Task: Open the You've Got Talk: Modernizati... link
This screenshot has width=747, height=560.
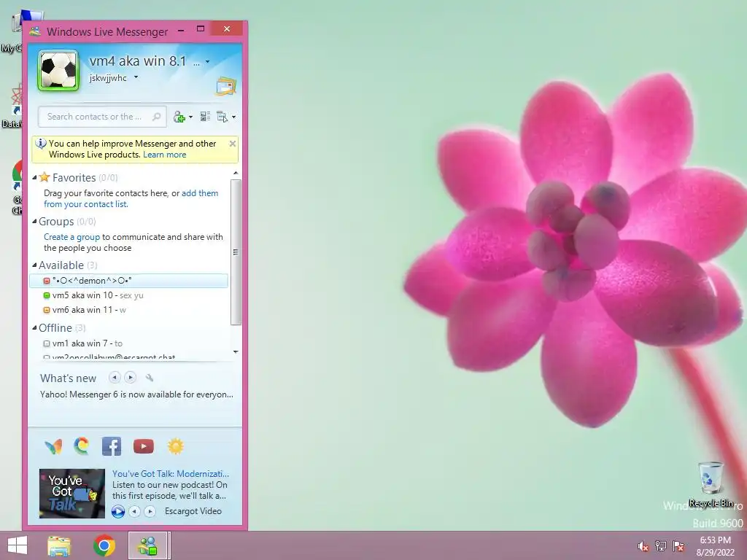Action: (x=171, y=474)
